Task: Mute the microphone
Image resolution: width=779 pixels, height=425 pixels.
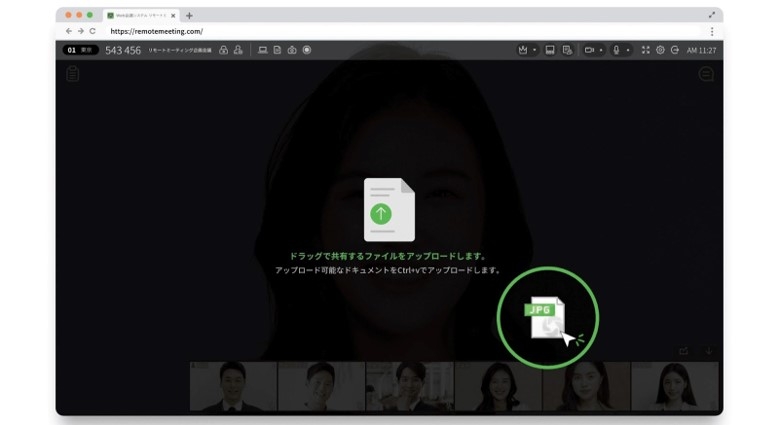Action: 616,50
